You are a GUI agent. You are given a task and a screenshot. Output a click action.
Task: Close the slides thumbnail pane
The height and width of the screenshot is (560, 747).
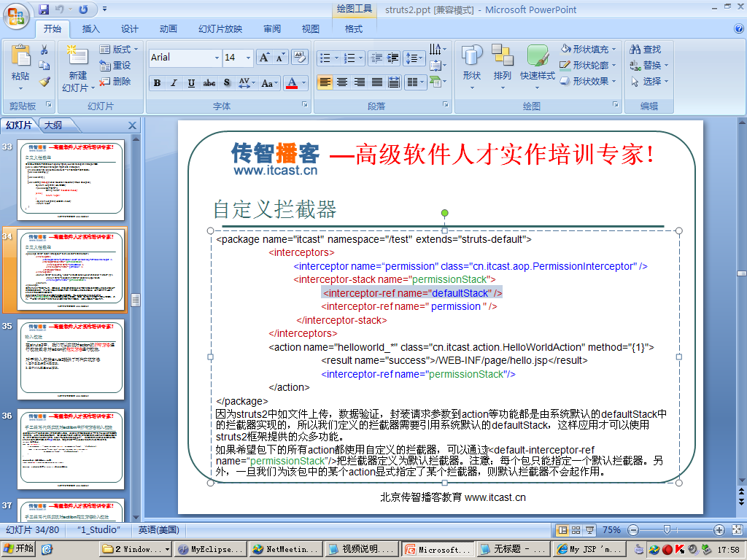[x=133, y=125]
